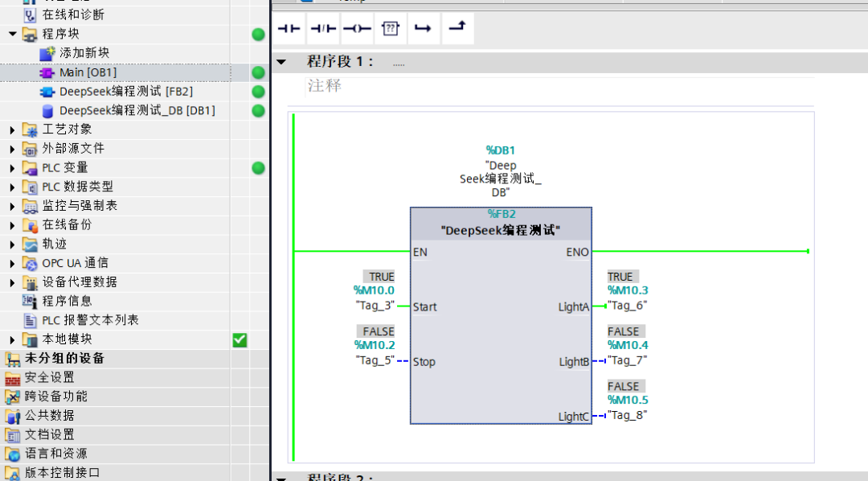Viewport: 868px width, 481px height.
Task: Click the 设备代理数据 icon
Action: tap(30, 282)
